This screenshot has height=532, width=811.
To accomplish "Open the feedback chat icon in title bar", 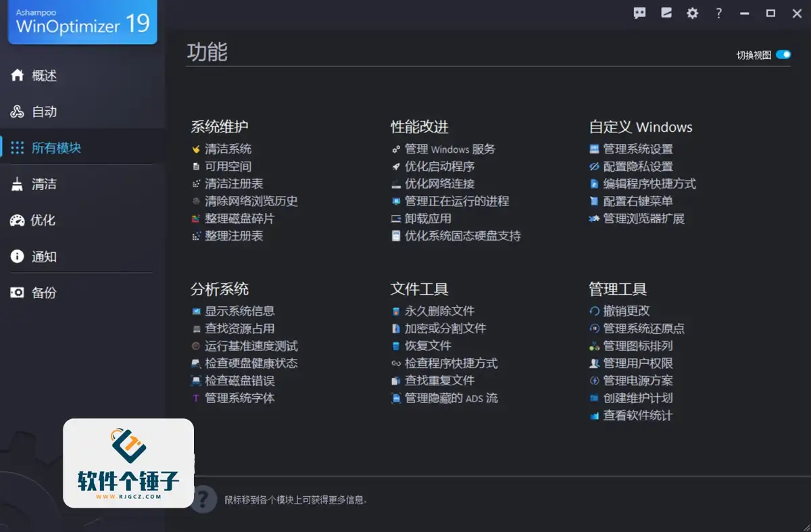I will [639, 13].
